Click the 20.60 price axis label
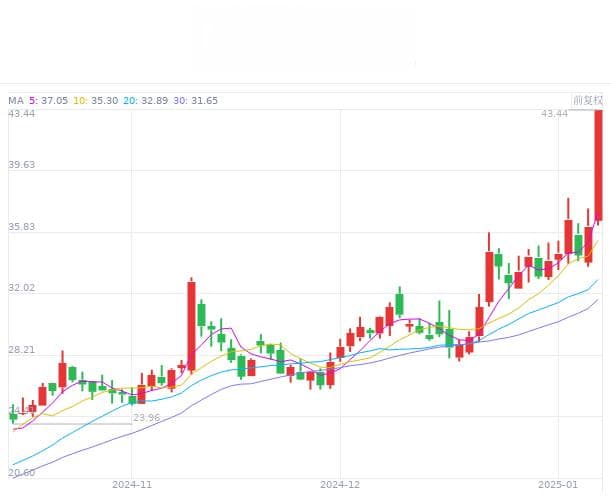Viewport: 611px width, 501px height. click(x=21, y=473)
